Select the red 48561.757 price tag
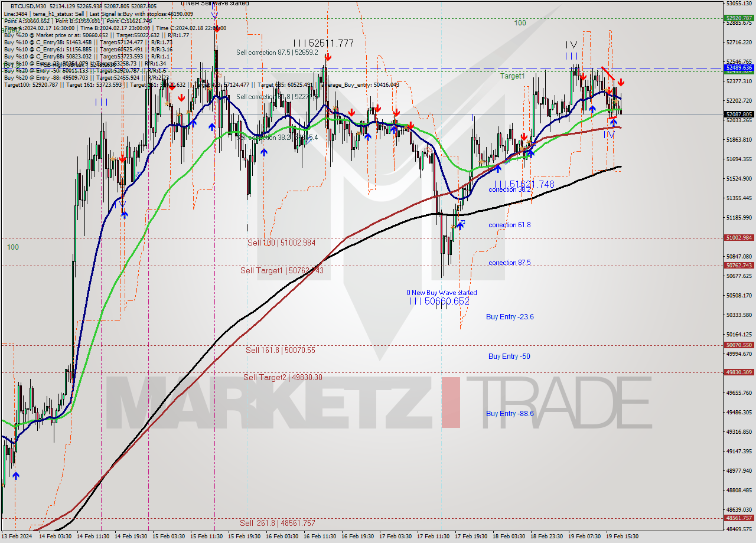Image resolution: width=756 pixels, height=543 pixels. coord(739,518)
